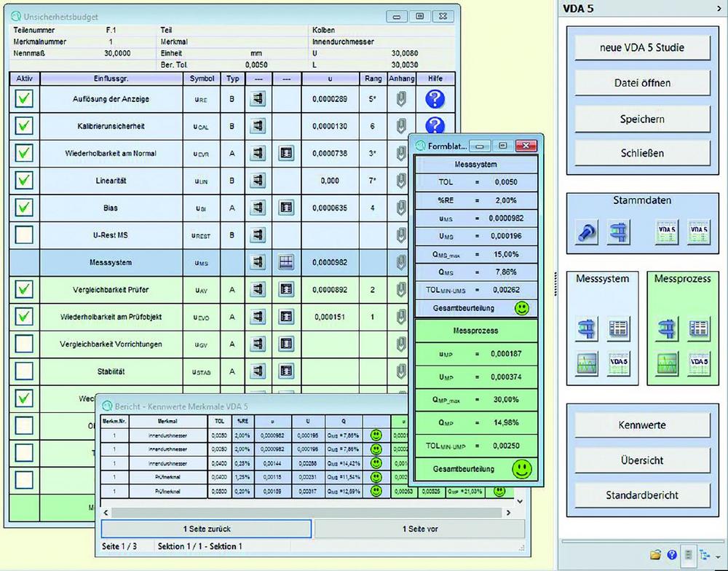Click Kolben part name in header

pyautogui.click(x=324, y=30)
